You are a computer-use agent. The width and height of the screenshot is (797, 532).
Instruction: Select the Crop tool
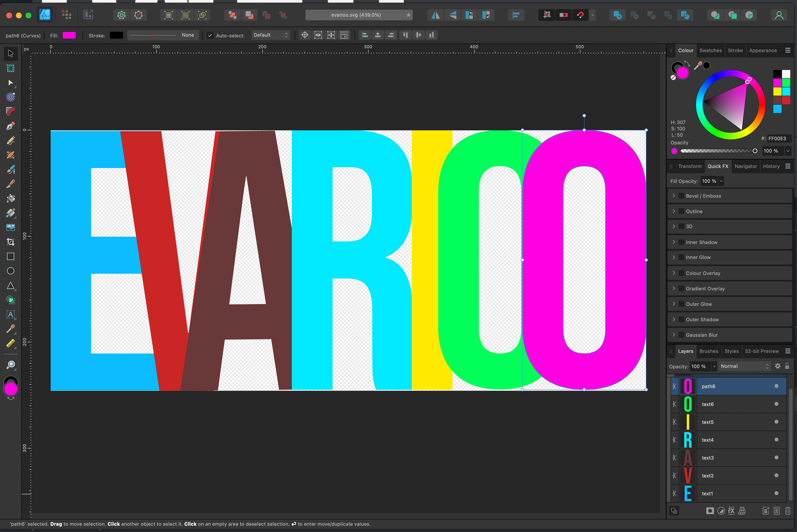pyautogui.click(x=11, y=242)
